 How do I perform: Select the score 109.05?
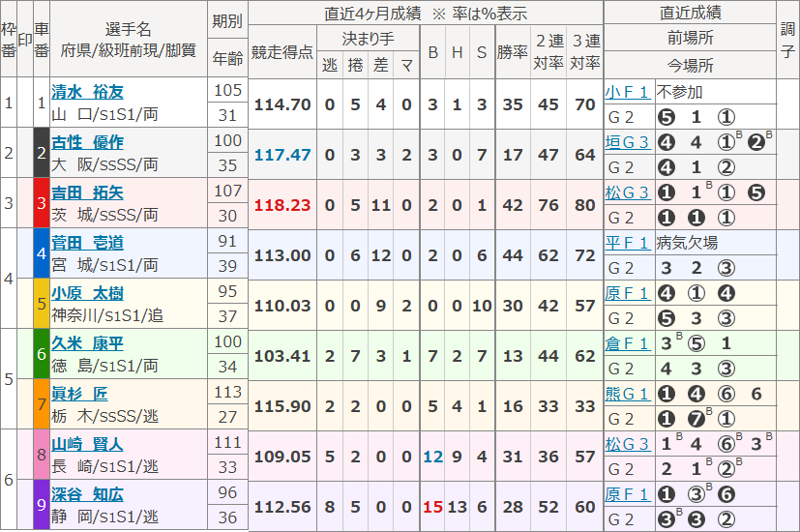[282, 457]
